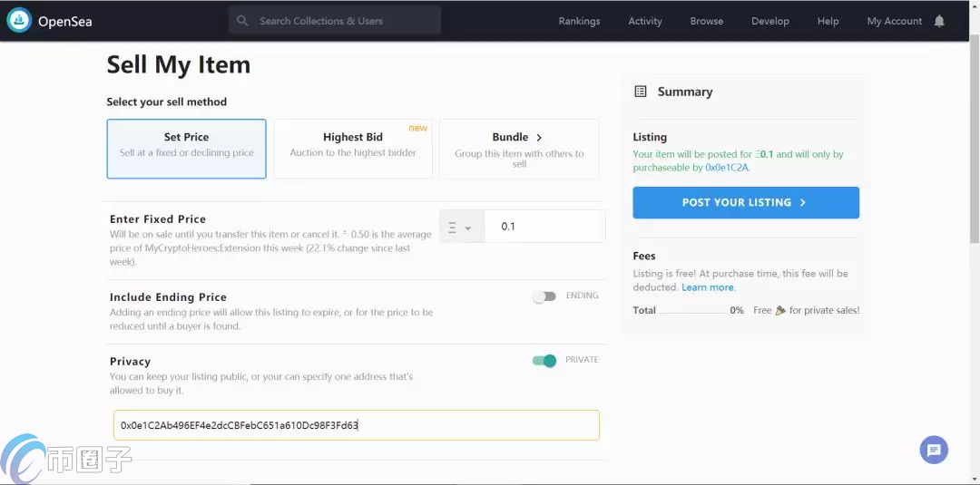Click the OpenSea ship logo icon

coord(19,21)
